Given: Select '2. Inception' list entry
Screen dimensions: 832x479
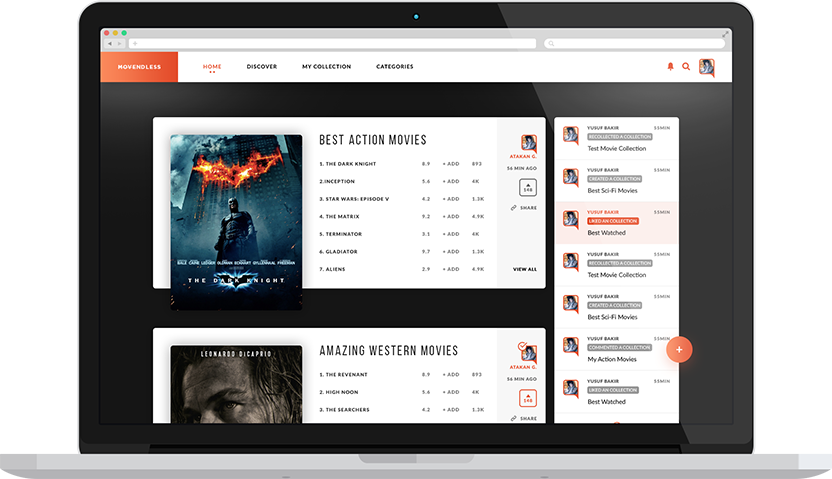Looking at the screenshot, I should coord(337,181).
